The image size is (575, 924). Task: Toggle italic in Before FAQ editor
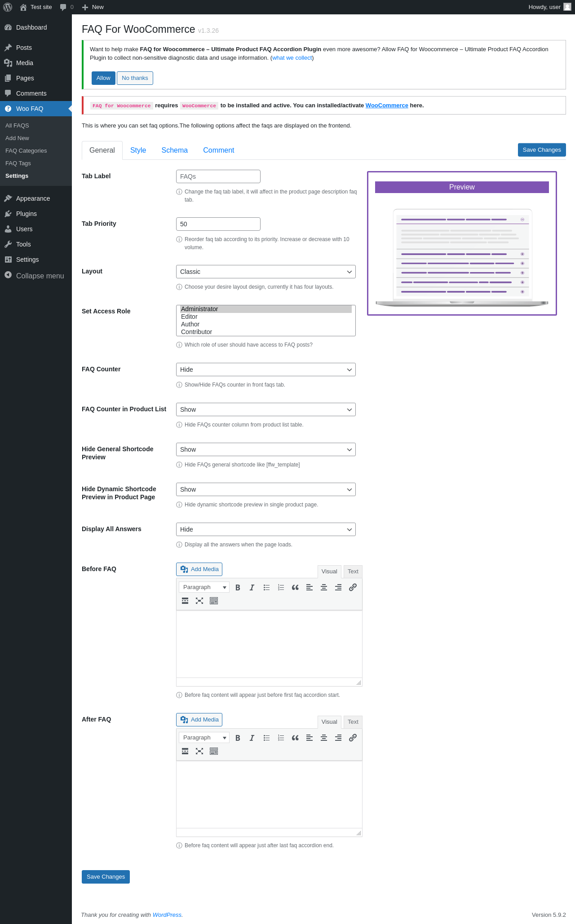click(x=252, y=587)
